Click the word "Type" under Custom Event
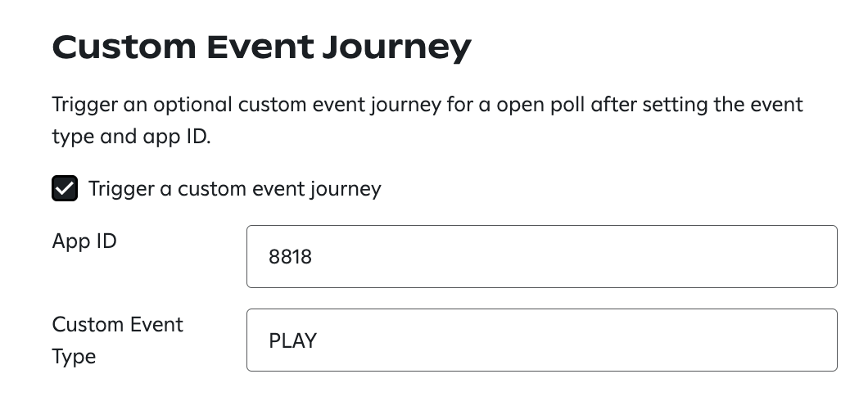The height and width of the screenshot is (401, 868). [x=74, y=357]
